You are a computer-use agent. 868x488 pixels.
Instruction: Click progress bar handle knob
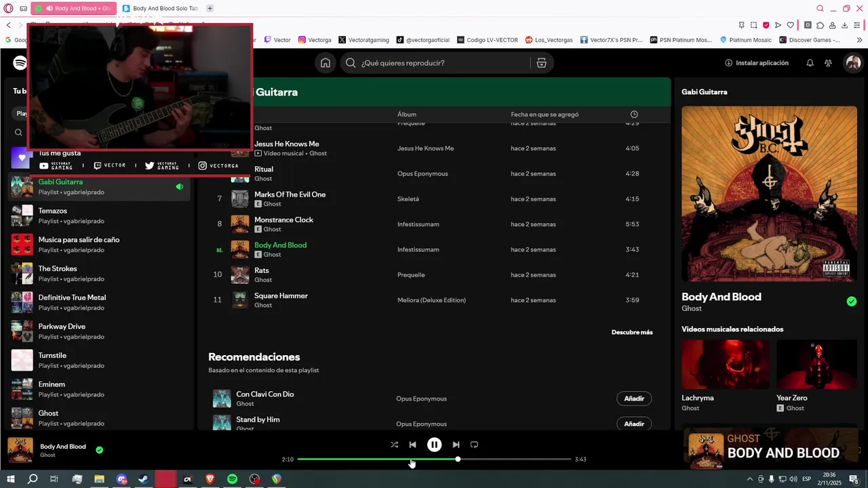click(458, 459)
